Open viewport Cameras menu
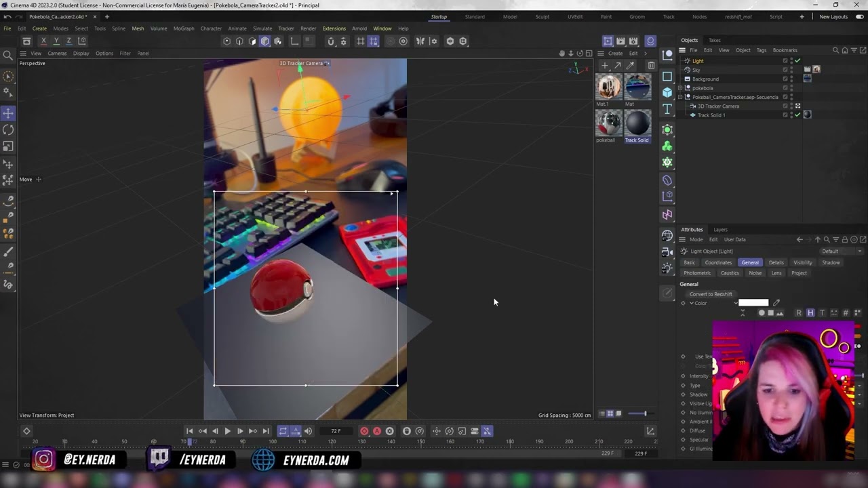The height and width of the screenshot is (488, 868). (x=57, y=54)
